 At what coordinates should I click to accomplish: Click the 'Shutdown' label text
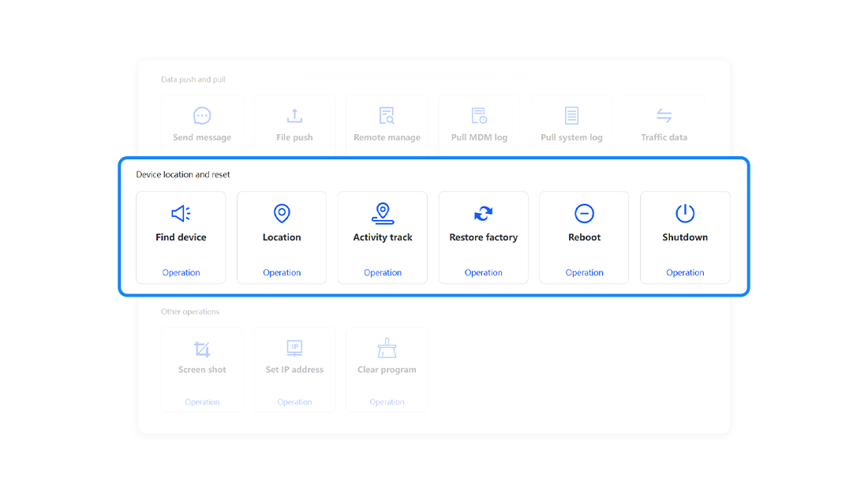coord(685,237)
